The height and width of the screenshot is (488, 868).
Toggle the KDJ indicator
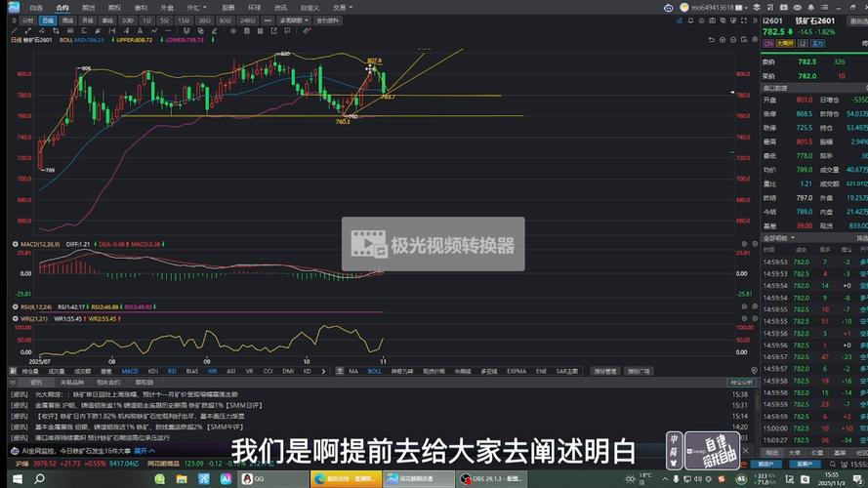click(x=152, y=371)
